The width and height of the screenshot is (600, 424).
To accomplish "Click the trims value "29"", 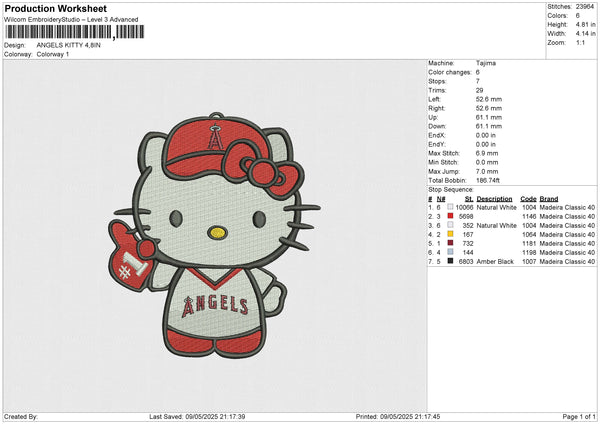I will [479, 90].
